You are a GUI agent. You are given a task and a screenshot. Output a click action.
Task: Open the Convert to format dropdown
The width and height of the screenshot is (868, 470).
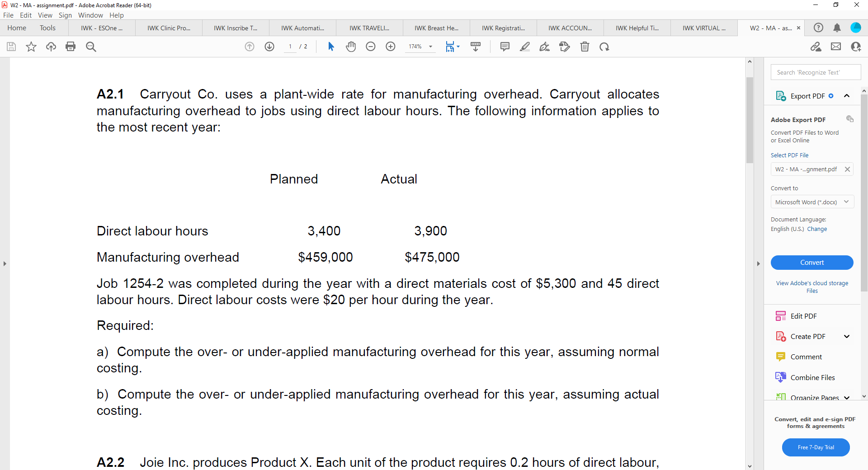click(x=812, y=202)
